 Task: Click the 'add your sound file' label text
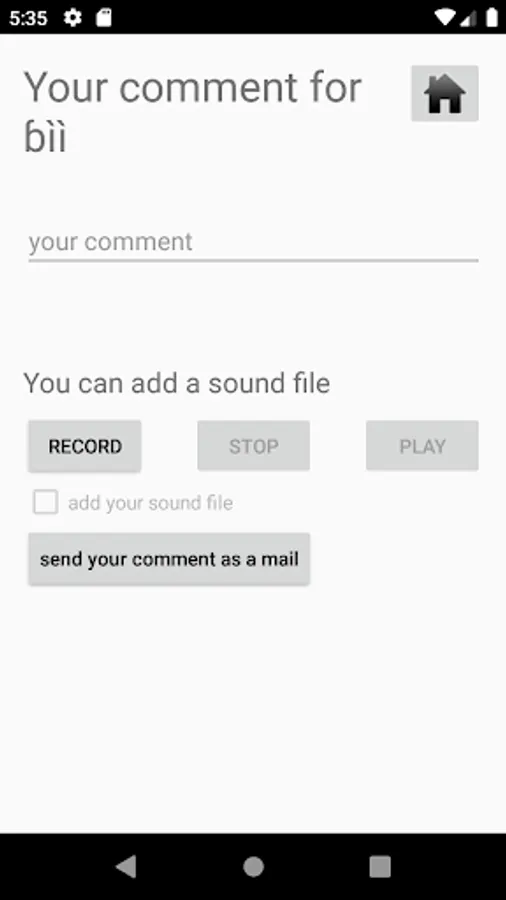151,503
